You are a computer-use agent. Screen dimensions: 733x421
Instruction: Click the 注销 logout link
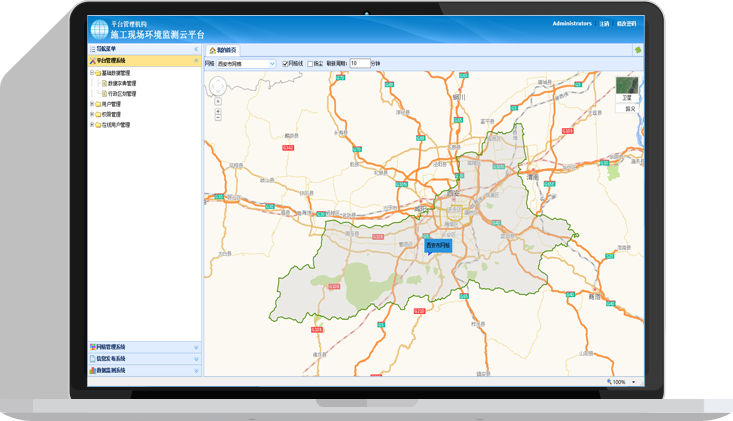point(604,24)
